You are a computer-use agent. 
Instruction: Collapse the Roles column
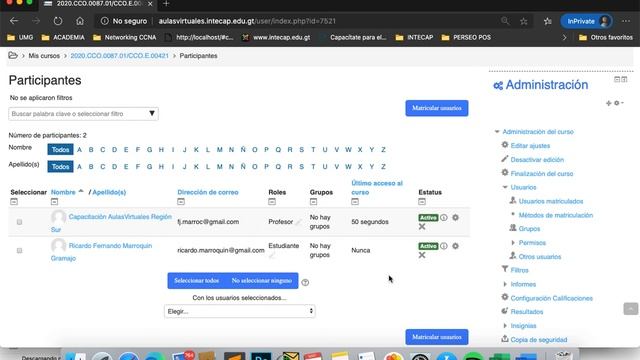point(272,202)
